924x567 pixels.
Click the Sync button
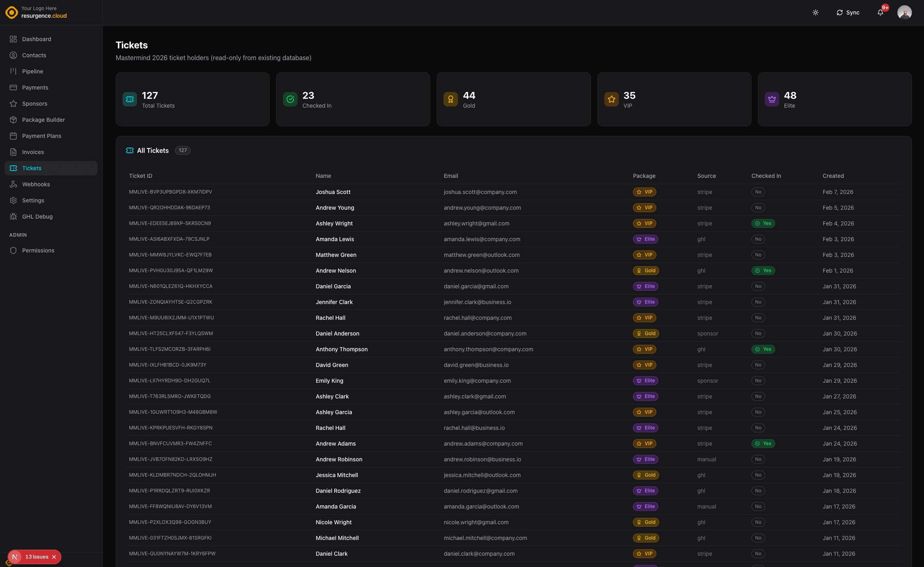[848, 13]
